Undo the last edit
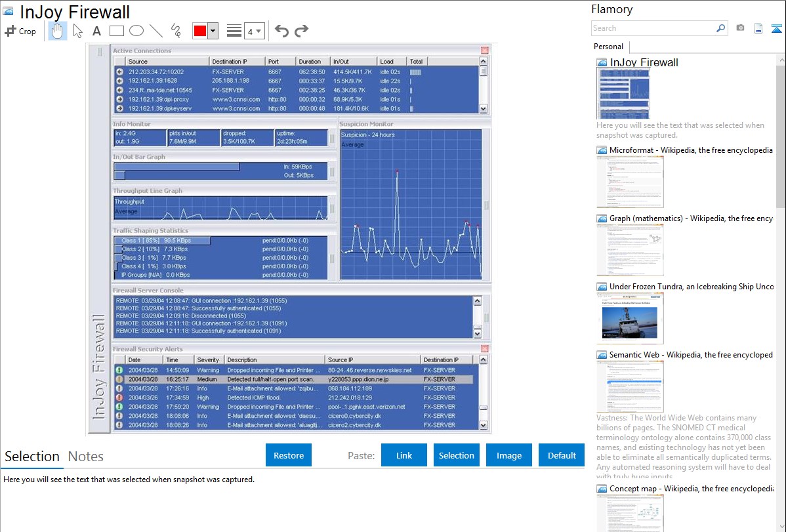The height and width of the screenshot is (532, 786). 281,31
